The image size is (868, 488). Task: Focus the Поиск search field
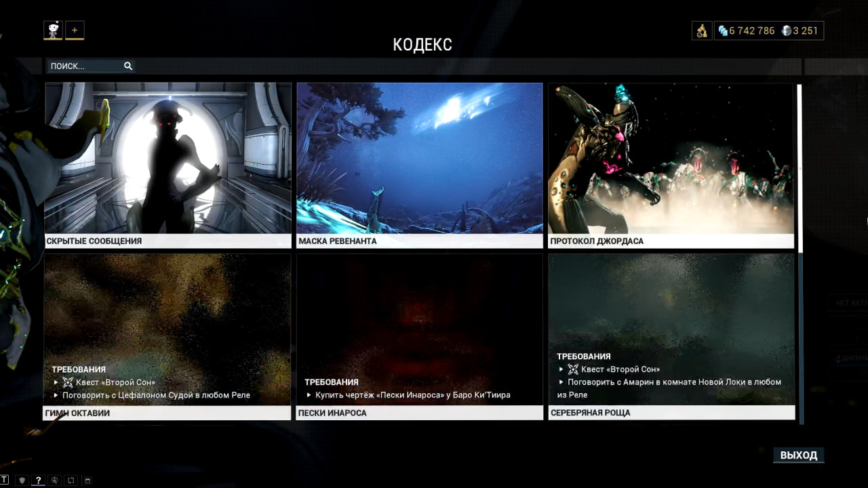pyautogui.click(x=90, y=66)
